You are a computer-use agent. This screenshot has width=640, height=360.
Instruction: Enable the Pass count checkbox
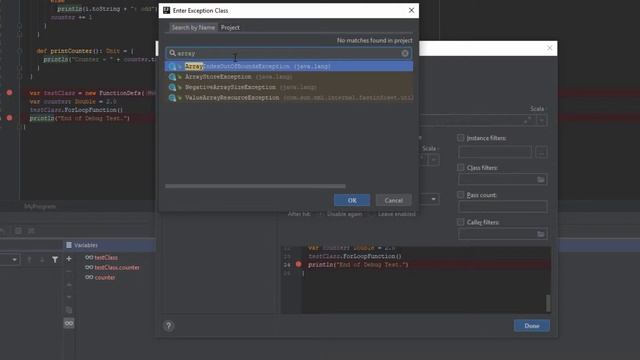point(461,195)
